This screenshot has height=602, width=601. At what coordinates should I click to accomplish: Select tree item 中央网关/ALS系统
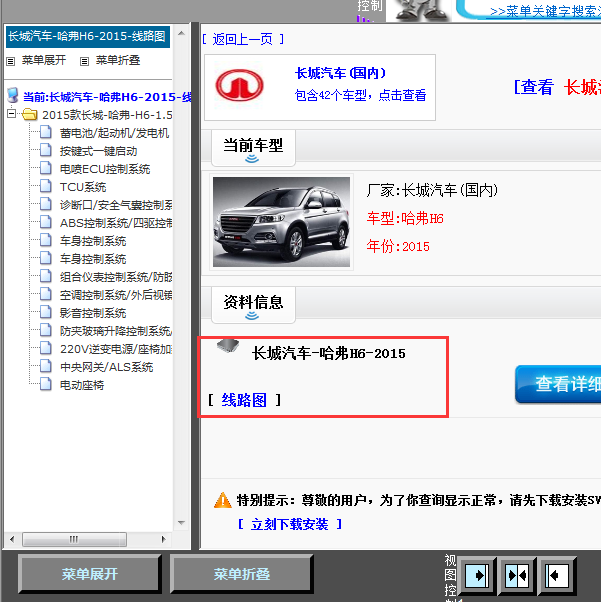pos(106,367)
